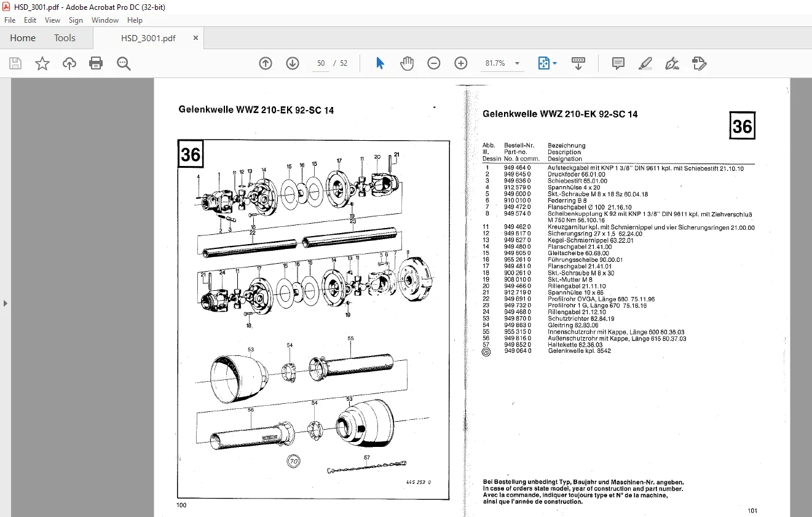
Task: Click part row Spannhülse 4 x 20
Action: click(x=542, y=187)
